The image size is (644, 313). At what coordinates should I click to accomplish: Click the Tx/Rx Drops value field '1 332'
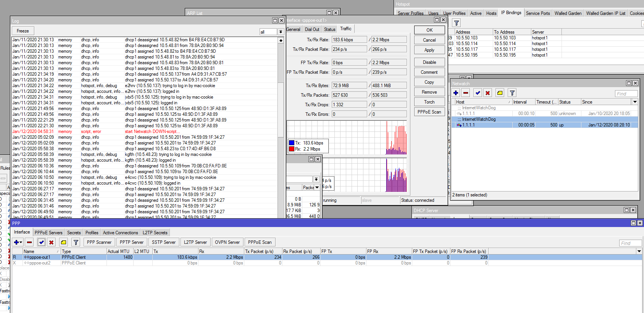tap(349, 105)
